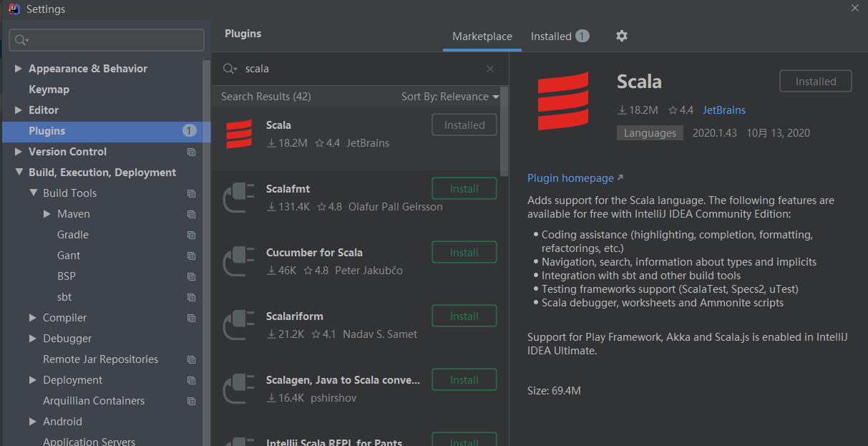The height and width of the screenshot is (446, 868).
Task: Select Keymap in settings tree
Action: 49,89
